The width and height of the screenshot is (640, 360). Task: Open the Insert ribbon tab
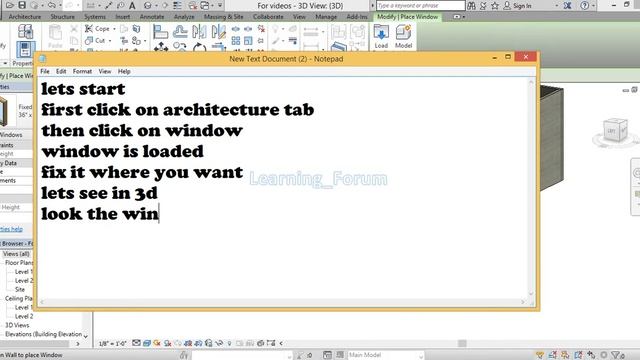point(122,17)
